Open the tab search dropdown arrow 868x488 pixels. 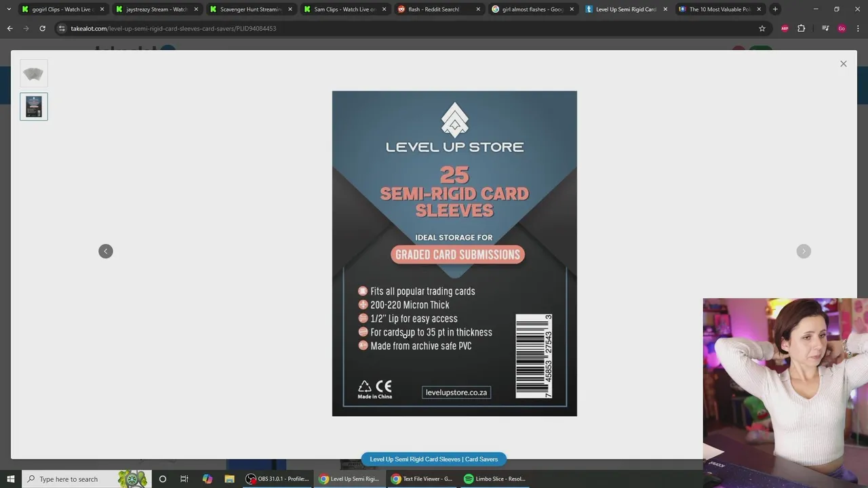[x=8, y=9]
